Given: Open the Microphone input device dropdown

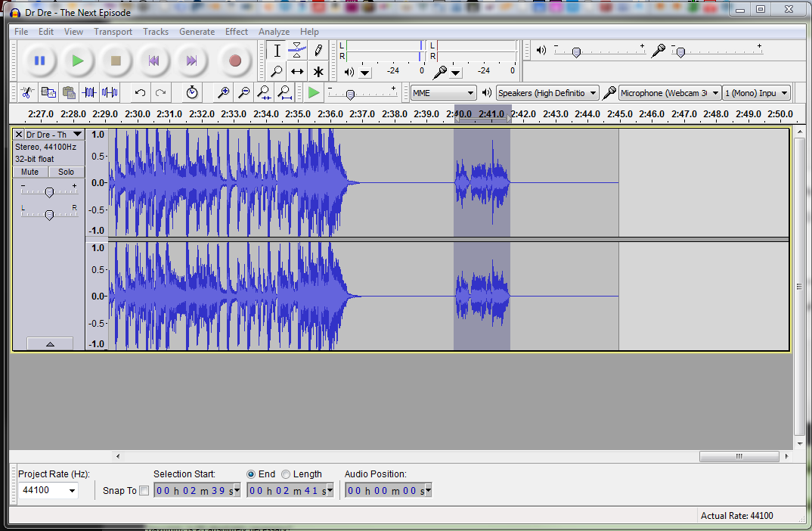Looking at the screenshot, I should (670, 93).
